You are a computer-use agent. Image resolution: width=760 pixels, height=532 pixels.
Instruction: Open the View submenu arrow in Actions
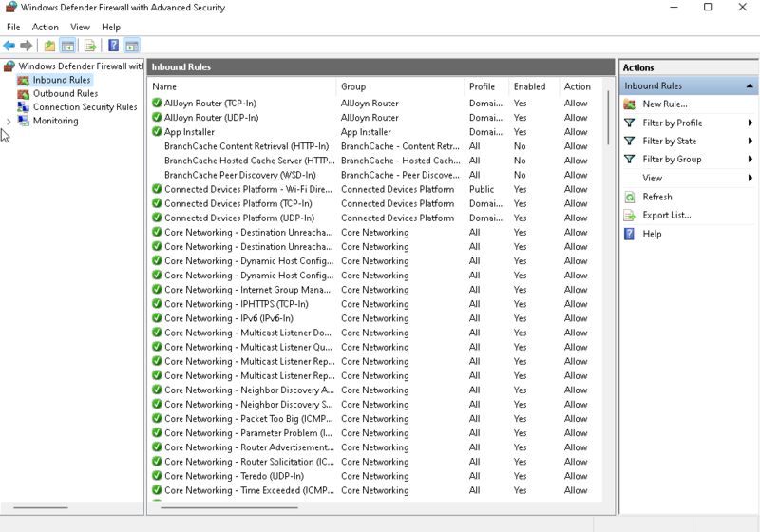click(x=750, y=178)
